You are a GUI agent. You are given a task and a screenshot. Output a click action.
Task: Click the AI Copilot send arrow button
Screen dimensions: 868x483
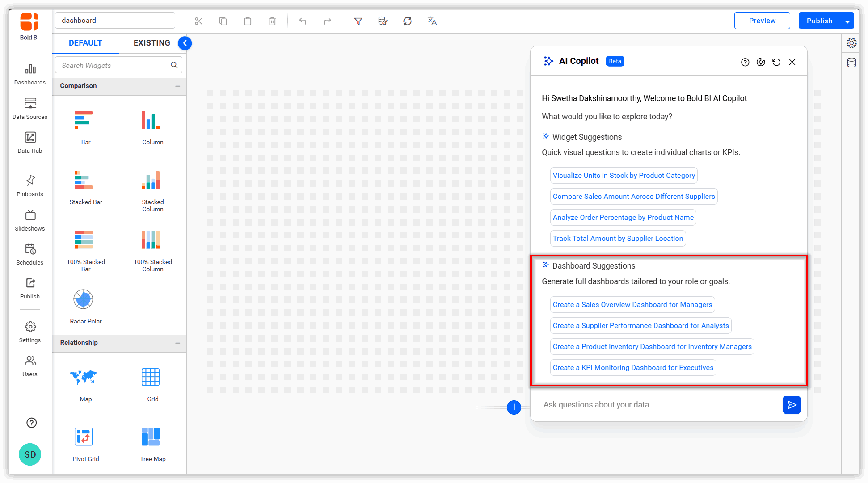pos(791,405)
